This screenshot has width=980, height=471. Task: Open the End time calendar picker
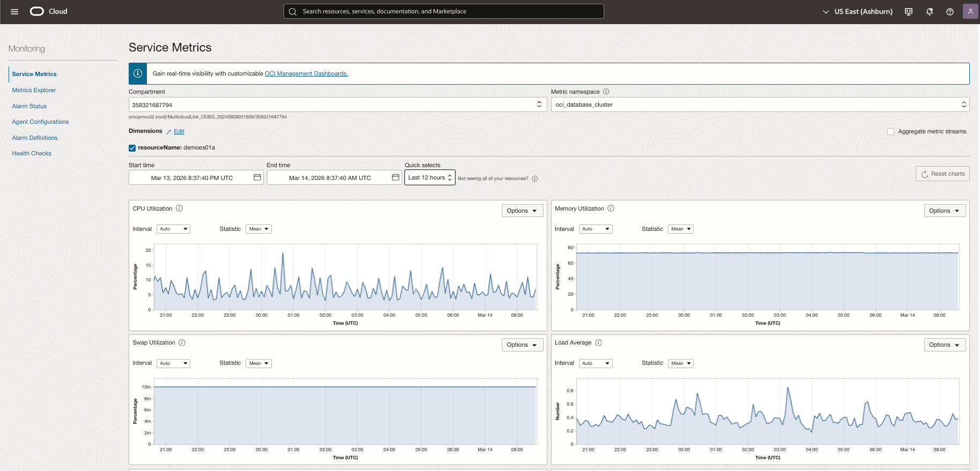point(396,177)
